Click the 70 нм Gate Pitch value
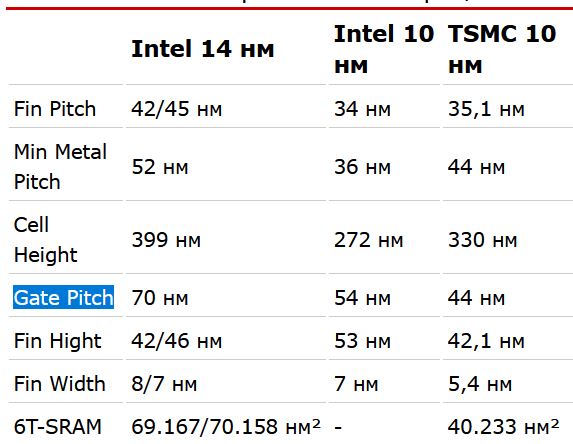573x444 pixels. coord(160,298)
